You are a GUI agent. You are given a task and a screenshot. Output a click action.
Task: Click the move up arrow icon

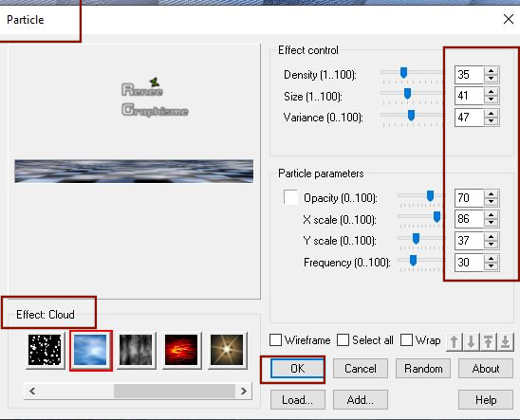(455, 341)
